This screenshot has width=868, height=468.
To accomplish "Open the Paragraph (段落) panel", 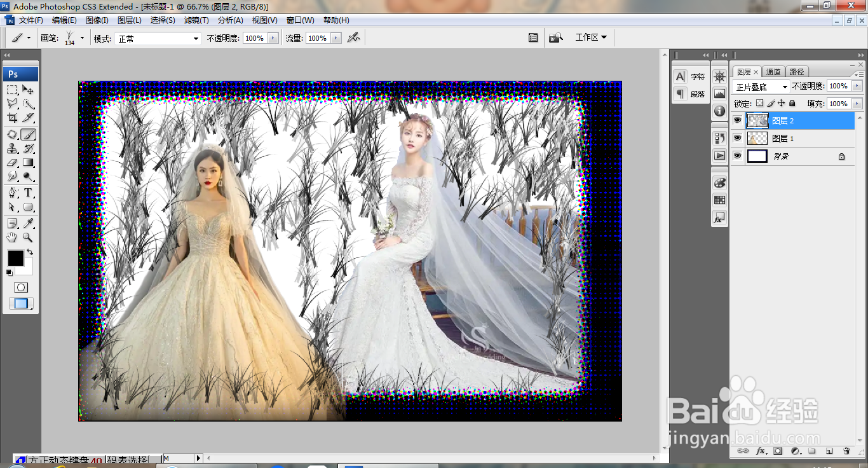I will (690, 93).
